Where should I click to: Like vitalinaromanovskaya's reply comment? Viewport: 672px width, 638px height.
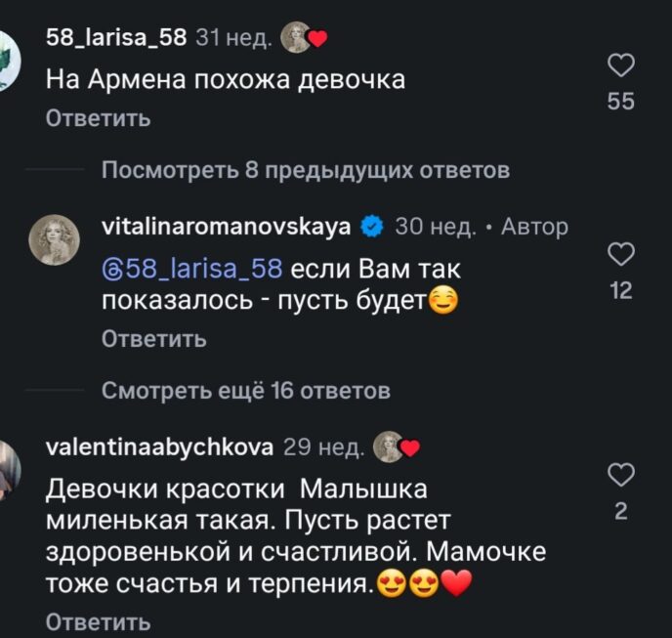click(x=621, y=254)
